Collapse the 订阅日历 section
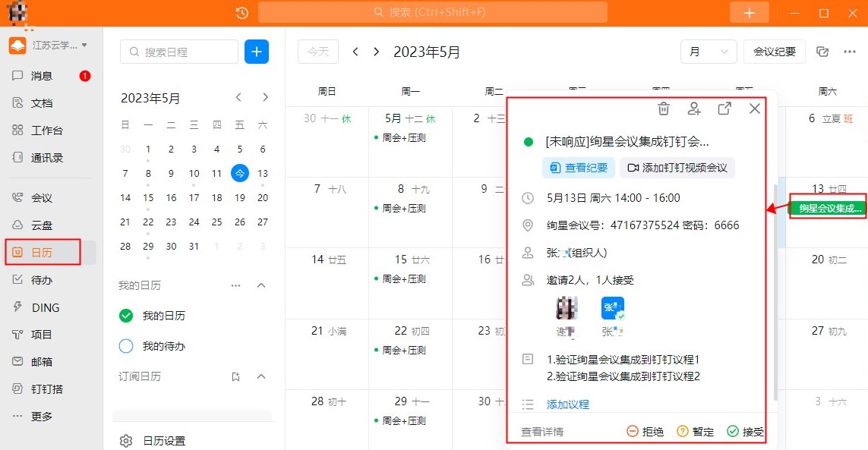Screen dimensions: 868x450 [x=261, y=377]
